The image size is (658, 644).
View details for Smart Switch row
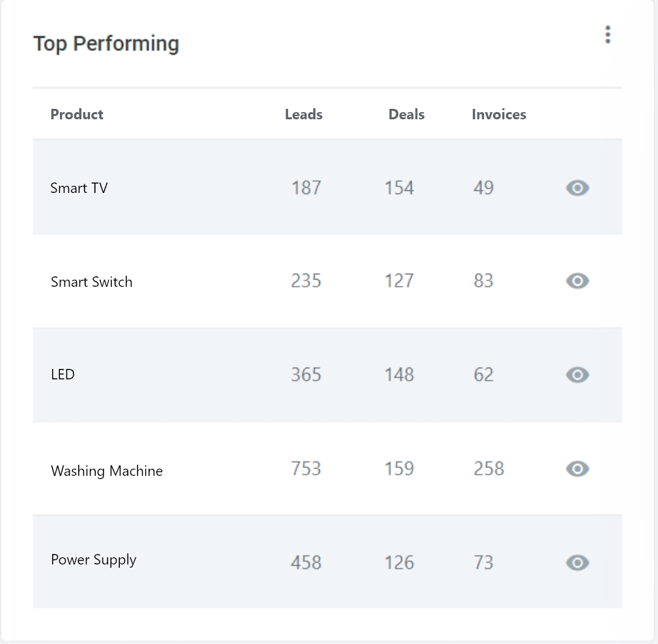[577, 281]
